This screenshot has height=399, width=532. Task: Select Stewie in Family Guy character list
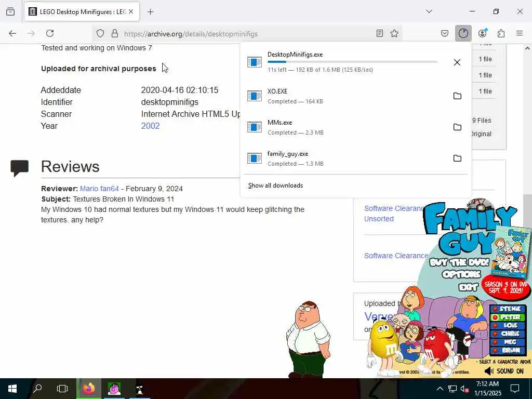pyautogui.click(x=507, y=309)
